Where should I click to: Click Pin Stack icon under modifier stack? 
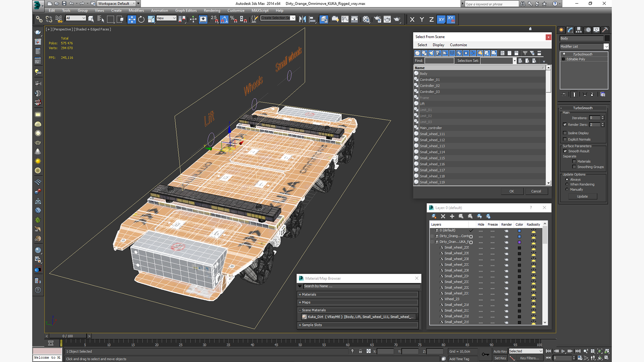click(x=564, y=95)
